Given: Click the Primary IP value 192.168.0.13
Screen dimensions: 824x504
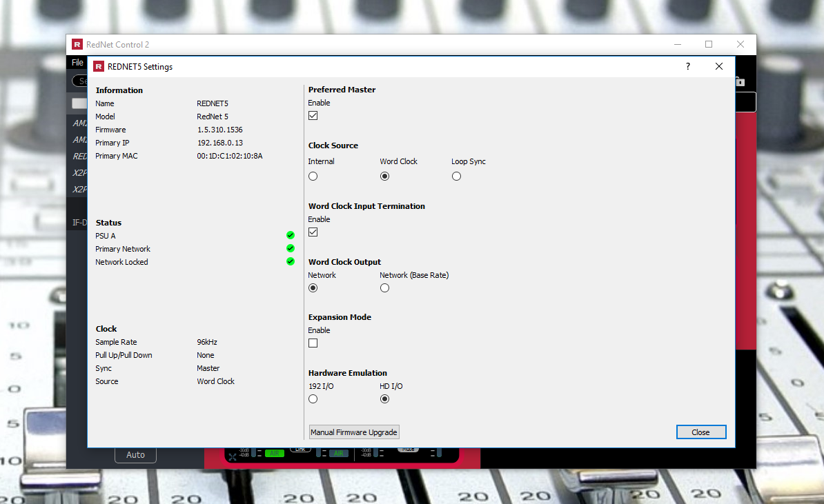Looking at the screenshot, I should tap(219, 143).
